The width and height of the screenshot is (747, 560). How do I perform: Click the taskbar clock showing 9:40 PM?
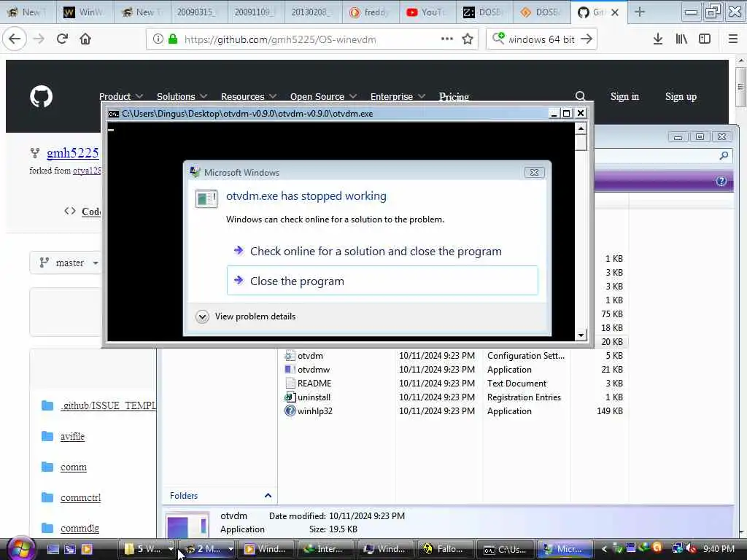click(719, 549)
